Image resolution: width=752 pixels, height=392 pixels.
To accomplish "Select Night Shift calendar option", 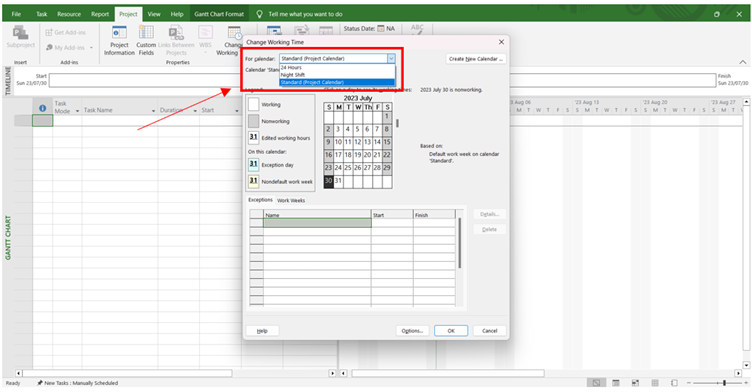I will pos(337,75).
